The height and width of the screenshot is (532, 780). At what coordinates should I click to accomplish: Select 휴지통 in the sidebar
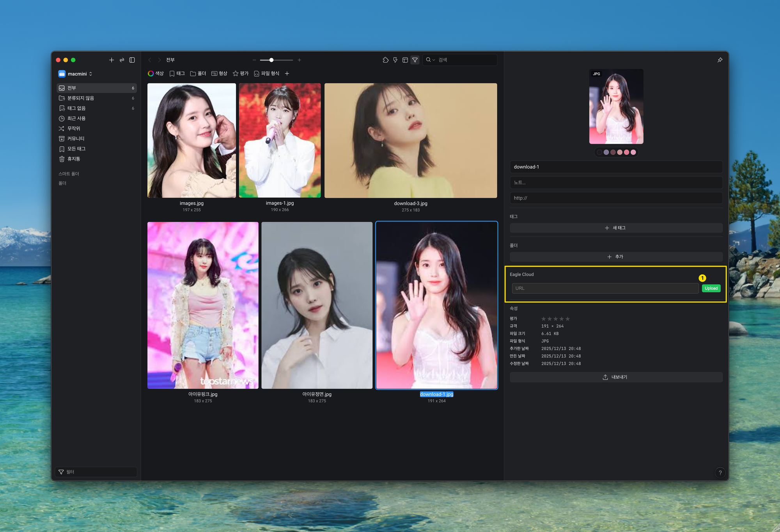74,159
